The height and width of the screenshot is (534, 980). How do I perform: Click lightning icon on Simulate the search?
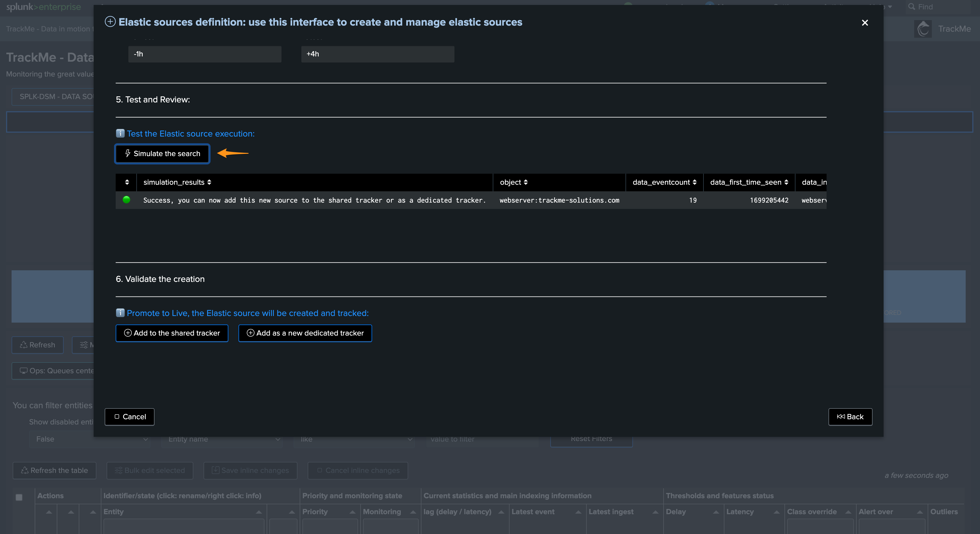pos(128,153)
